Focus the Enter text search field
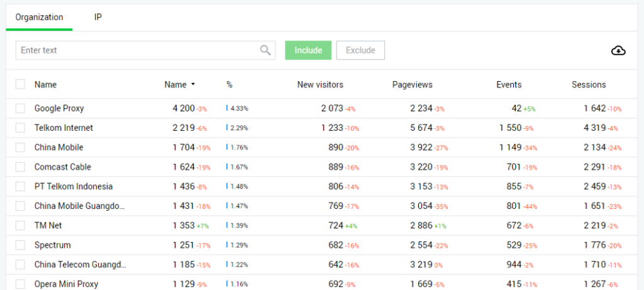 [x=145, y=50]
